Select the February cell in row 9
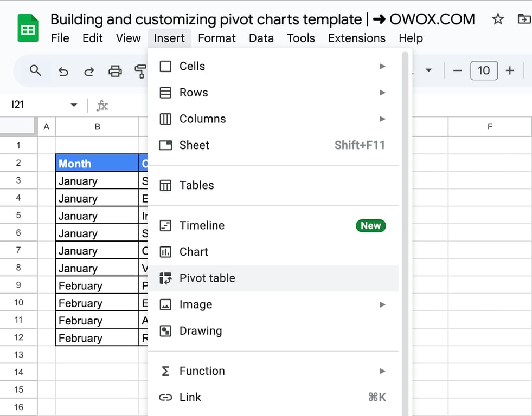The height and width of the screenshot is (416, 532). pyautogui.click(x=97, y=285)
